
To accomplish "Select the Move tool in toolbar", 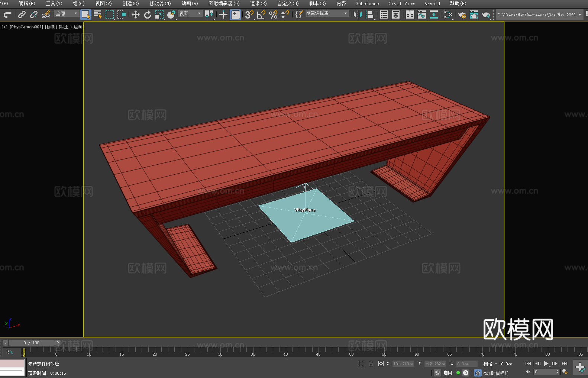I will coord(135,15).
